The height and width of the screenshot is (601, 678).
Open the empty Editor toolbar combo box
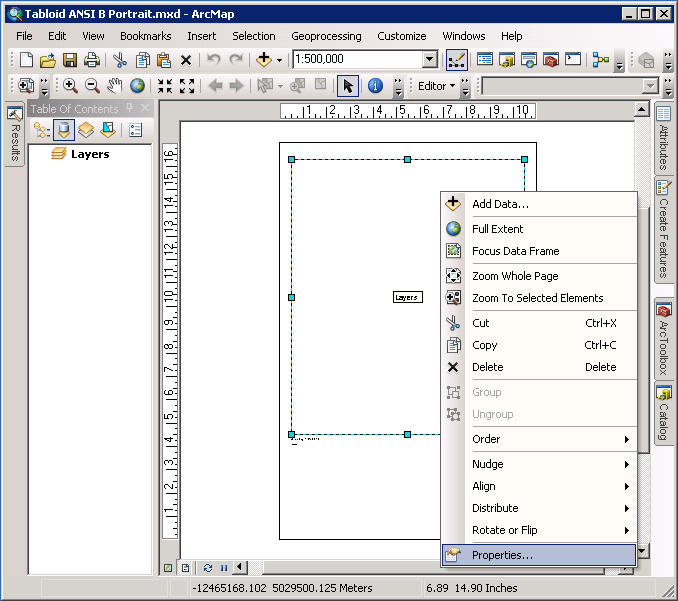pos(570,86)
